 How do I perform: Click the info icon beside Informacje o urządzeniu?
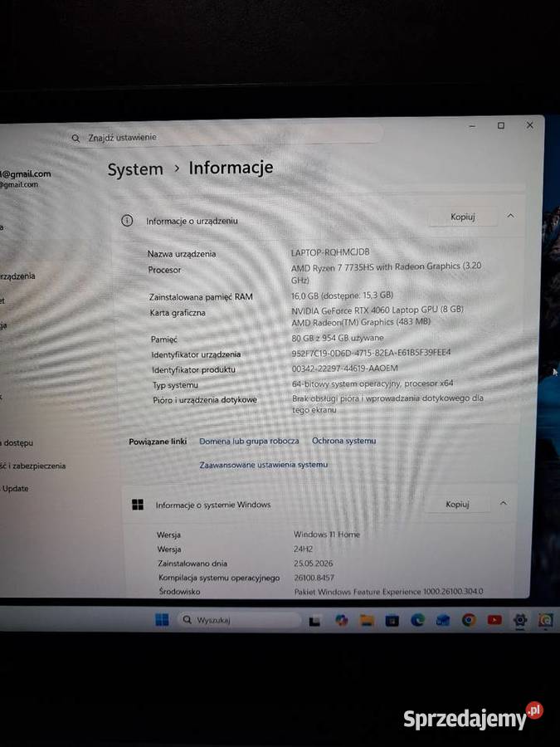coord(127,221)
